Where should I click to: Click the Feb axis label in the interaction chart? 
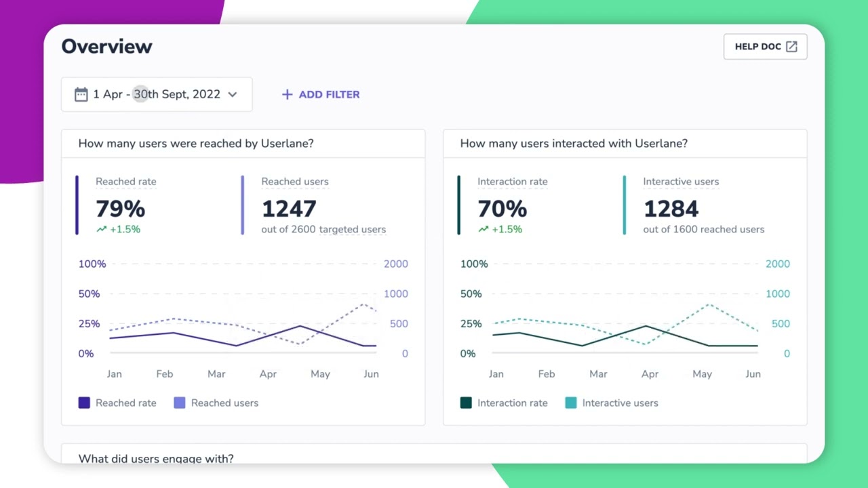point(547,373)
